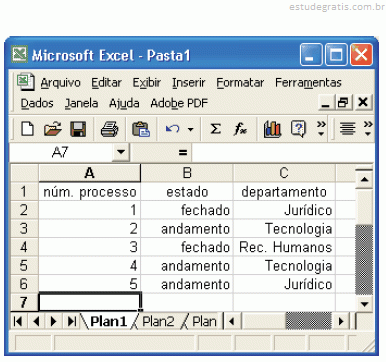Click the Undo arrow icon

pos(173,129)
